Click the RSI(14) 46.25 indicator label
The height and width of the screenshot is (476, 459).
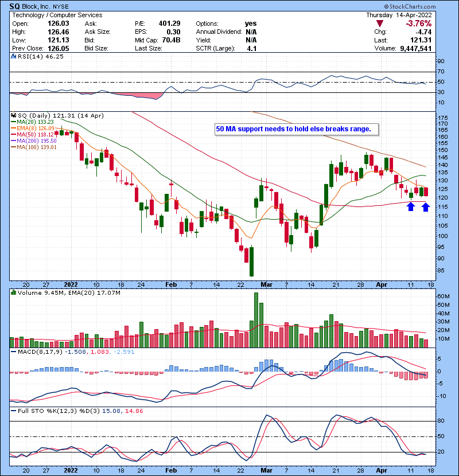click(x=41, y=56)
